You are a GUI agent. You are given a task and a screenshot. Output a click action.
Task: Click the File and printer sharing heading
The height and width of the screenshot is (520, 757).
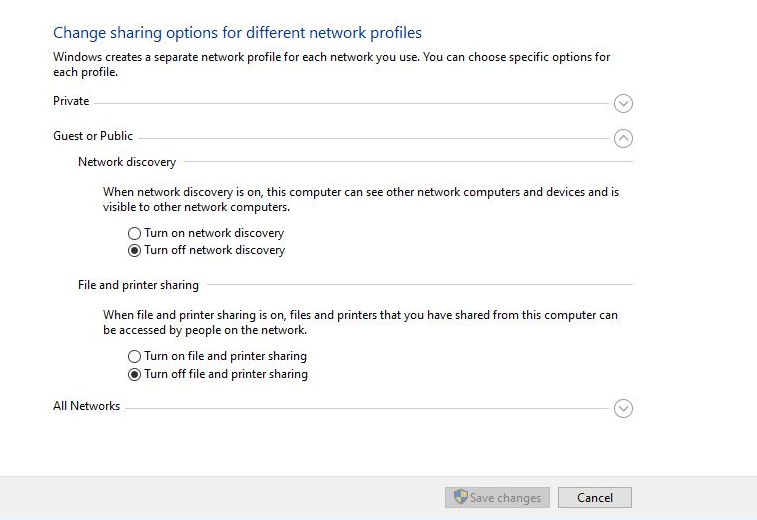[x=138, y=285]
